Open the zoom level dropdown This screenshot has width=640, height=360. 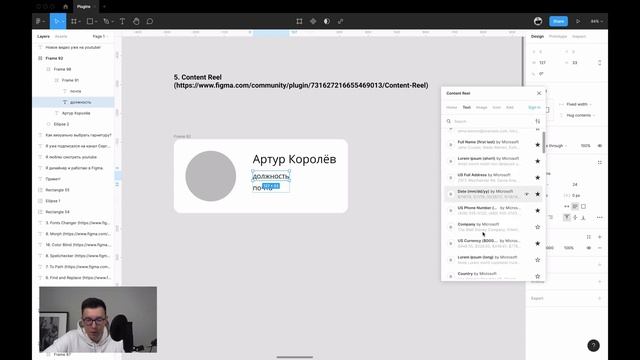596,21
